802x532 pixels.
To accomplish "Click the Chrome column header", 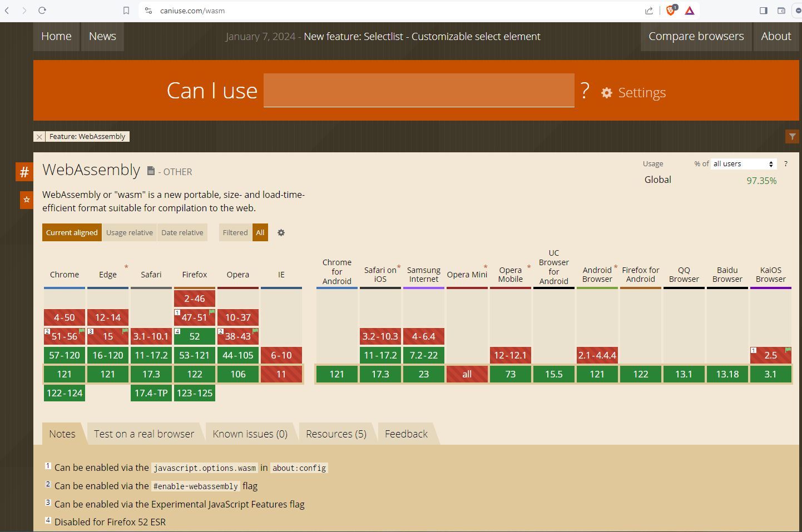I will coord(65,275).
